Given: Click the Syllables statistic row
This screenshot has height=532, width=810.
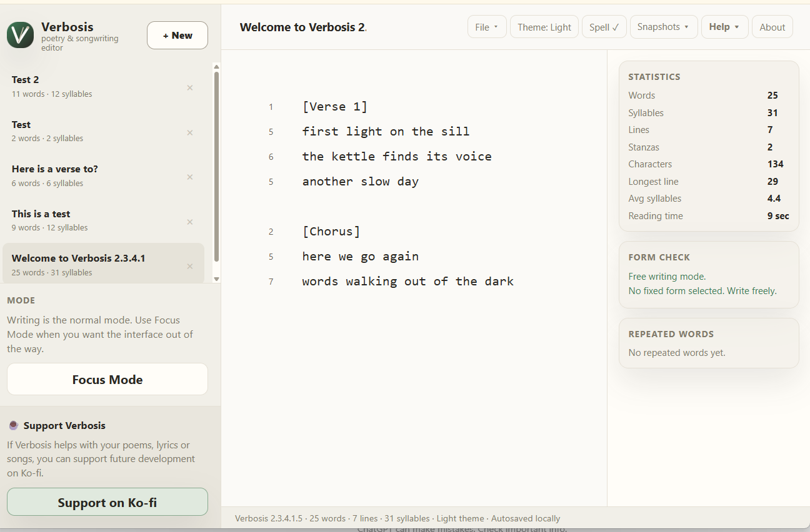Looking at the screenshot, I should tap(709, 113).
